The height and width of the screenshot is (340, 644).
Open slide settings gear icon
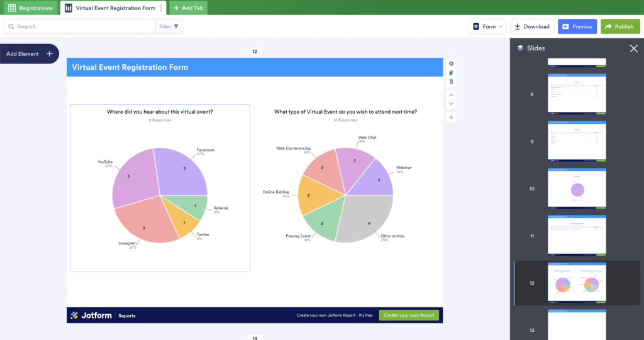451,64
